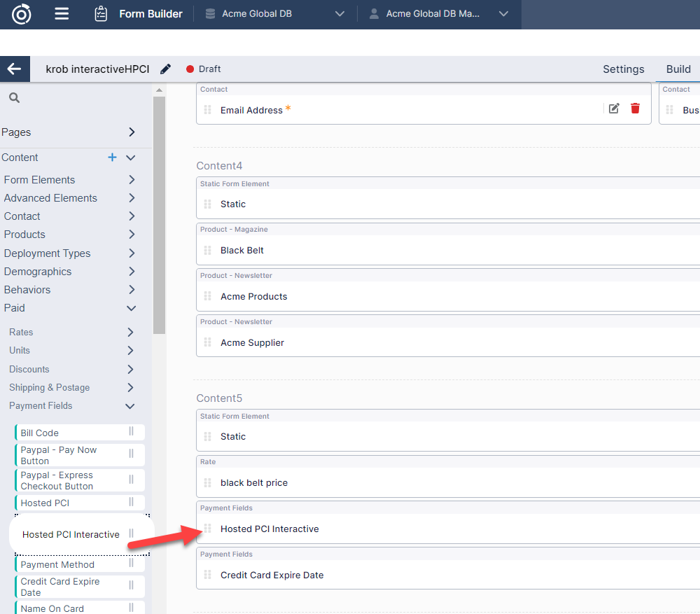Add new content with plus icon
Screen dimensions: 700x614
pyautogui.click(x=112, y=158)
